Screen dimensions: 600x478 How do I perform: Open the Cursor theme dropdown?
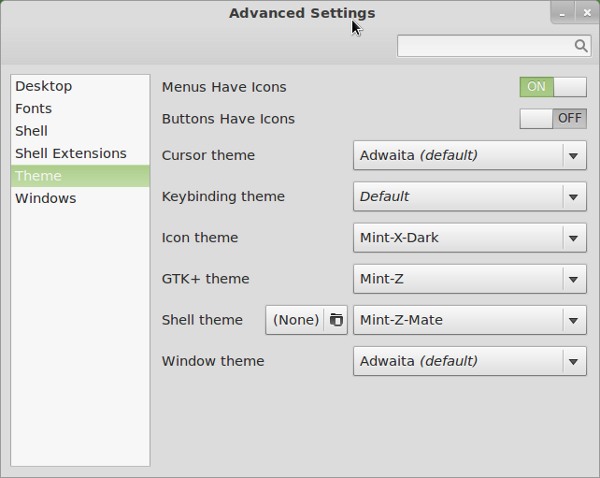470,156
